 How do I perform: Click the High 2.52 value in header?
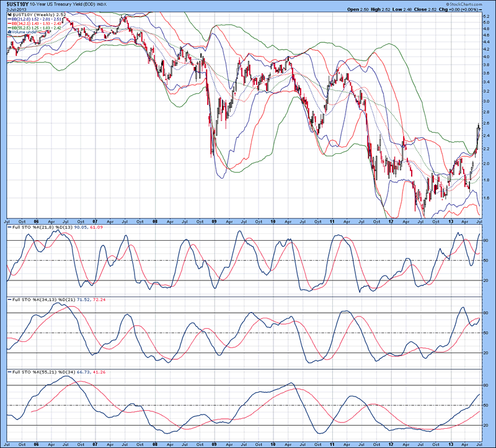[386, 11]
